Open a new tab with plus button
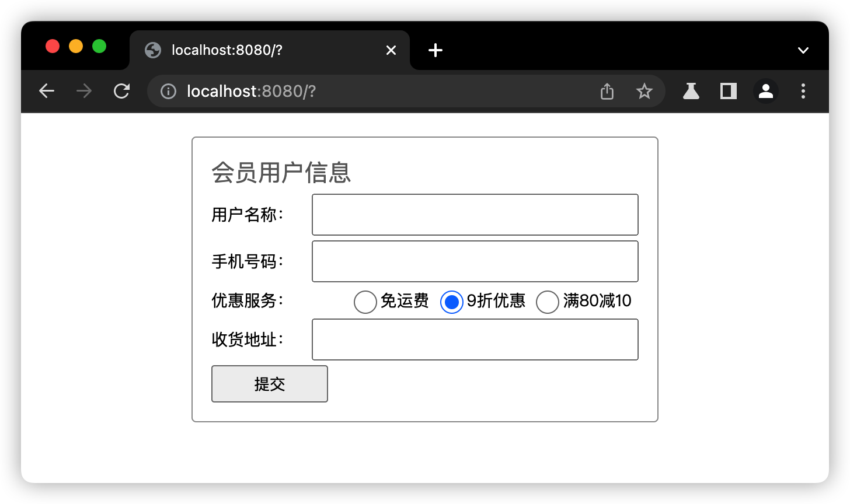This screenshot has width=850, height=504. (436, 50)
